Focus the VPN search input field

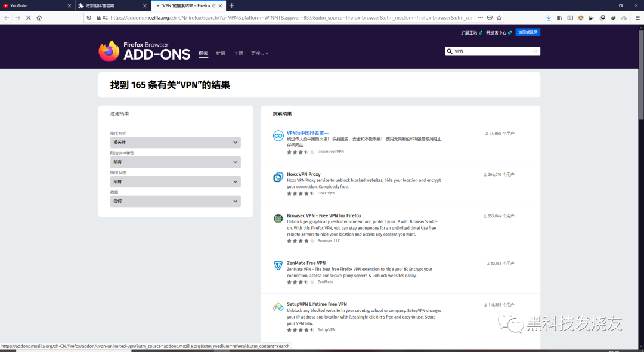tap(492, 51)
